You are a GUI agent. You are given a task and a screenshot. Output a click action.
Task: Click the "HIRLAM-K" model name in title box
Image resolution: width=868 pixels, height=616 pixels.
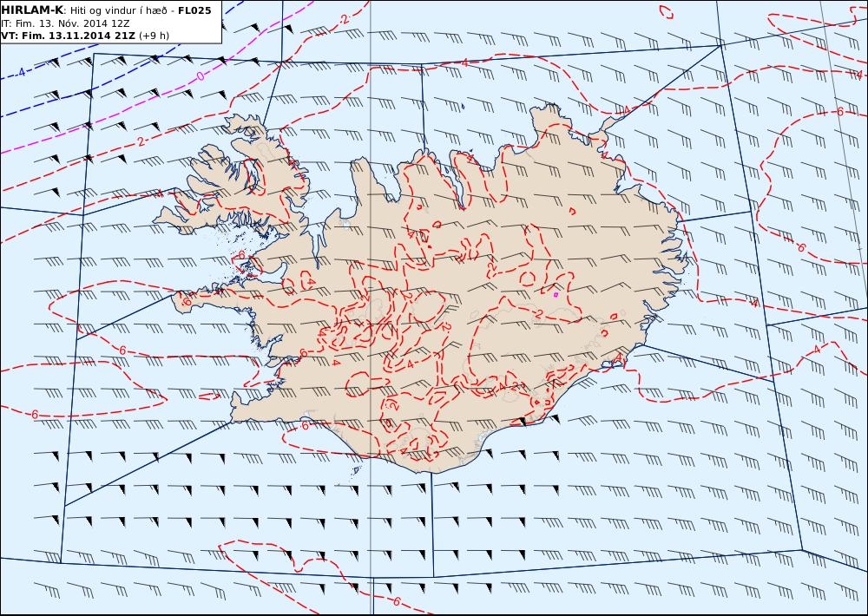point(32,10)
